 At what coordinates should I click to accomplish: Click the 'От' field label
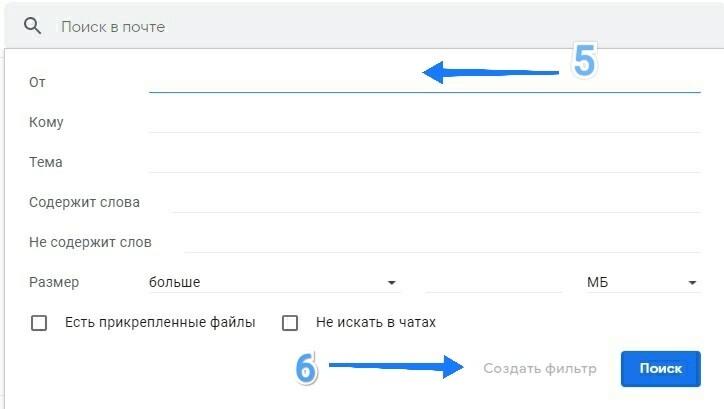pyautogui.click(x=38, y=82)
